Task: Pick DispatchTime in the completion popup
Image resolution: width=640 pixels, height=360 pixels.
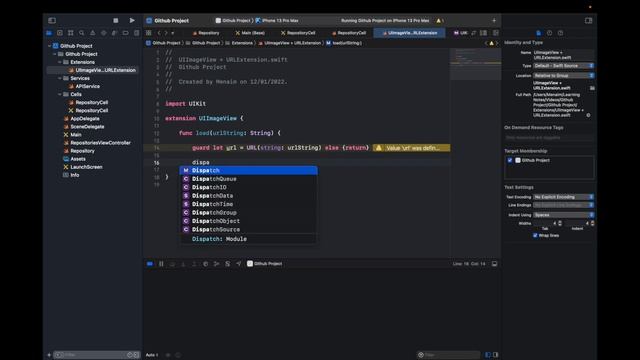Action: coord(249,204)
